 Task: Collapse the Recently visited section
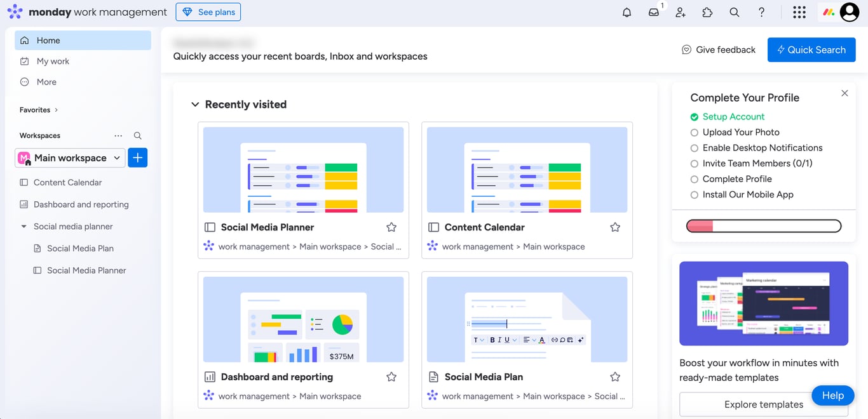tap(194, 104)
